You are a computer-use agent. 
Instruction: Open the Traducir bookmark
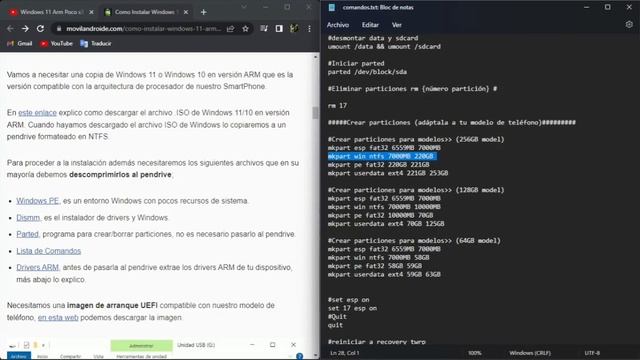click(x=96, y=43)
